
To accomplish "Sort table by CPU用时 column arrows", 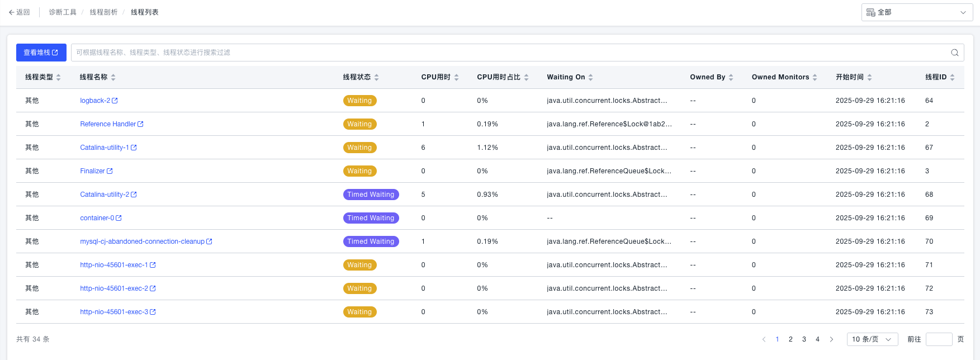I will click(457, 77).
